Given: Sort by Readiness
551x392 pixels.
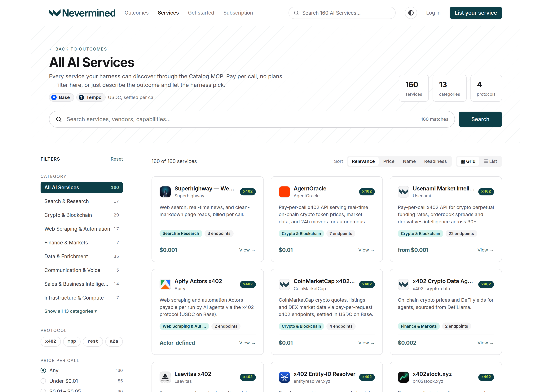Looking at the screenshot, I should pyautogui.click(x=435, y=161).
